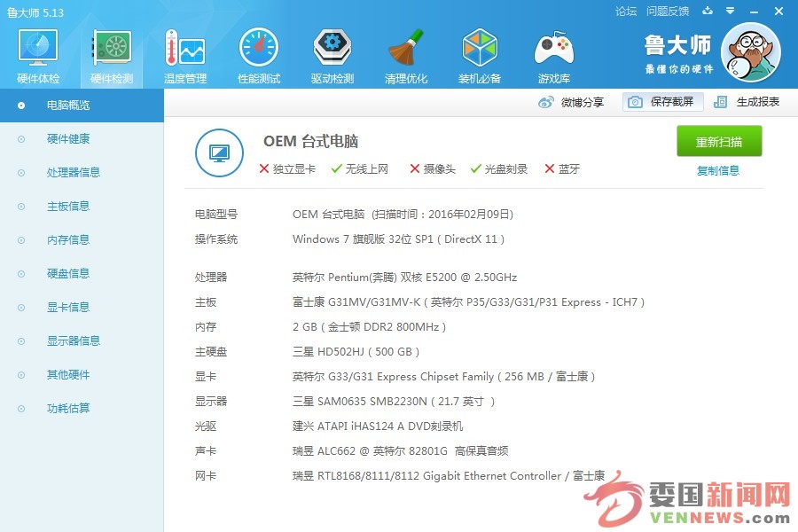Click the OEM 台式电脑 heading
798x532 pixels.
[x=310, y=141]
